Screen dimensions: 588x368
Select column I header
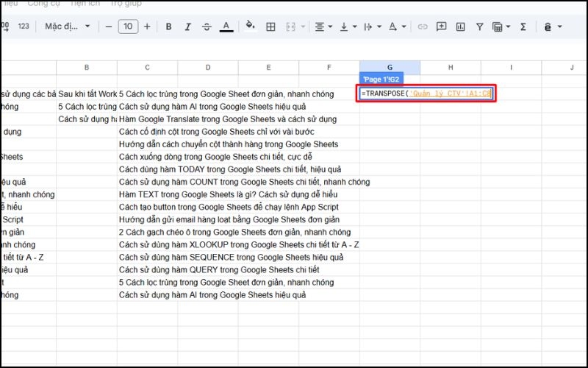[511, 68]
